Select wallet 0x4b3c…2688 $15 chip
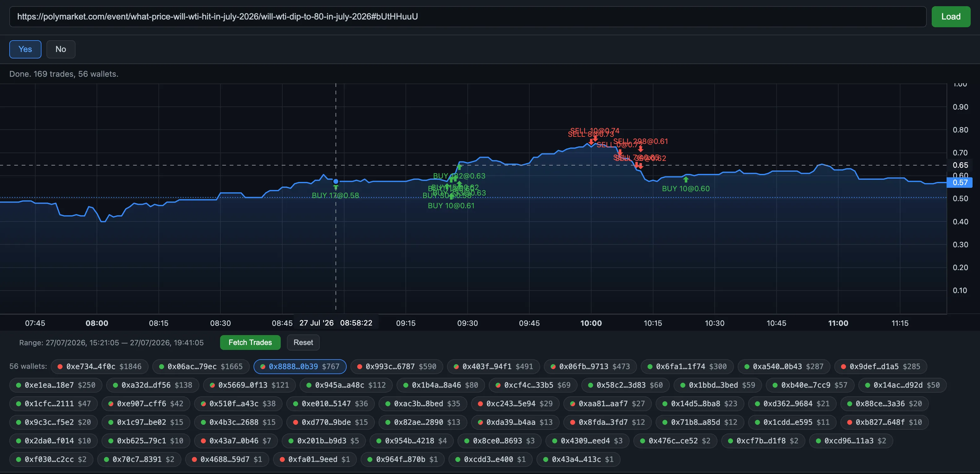This screenshot has height=474, width=980. pos(238,422)
